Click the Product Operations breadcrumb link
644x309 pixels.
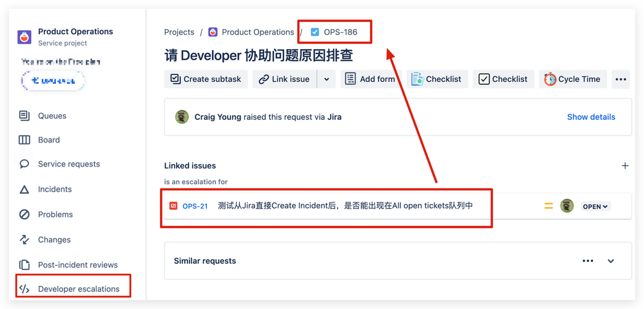coord(258,32)
